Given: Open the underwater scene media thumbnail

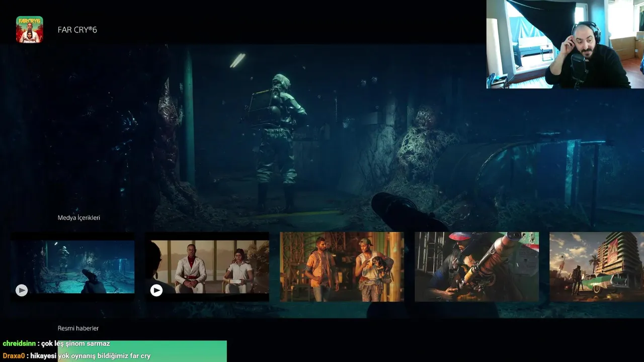Looking at the screenshot, I should pos(72,266).
